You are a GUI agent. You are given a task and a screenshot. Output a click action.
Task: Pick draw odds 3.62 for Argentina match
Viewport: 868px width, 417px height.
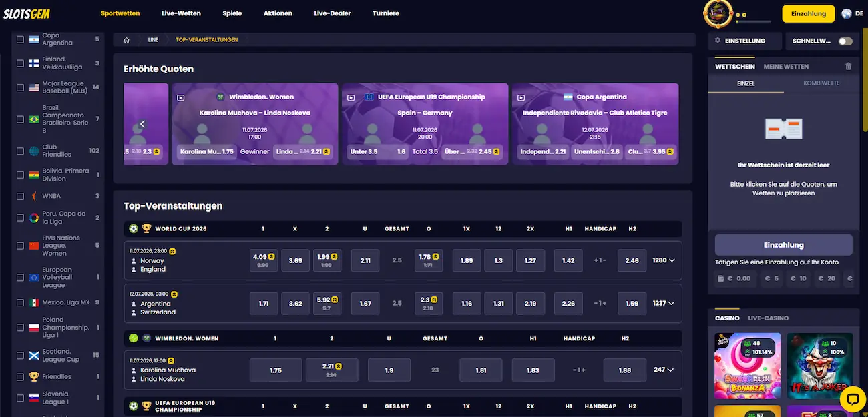point(295,303)
